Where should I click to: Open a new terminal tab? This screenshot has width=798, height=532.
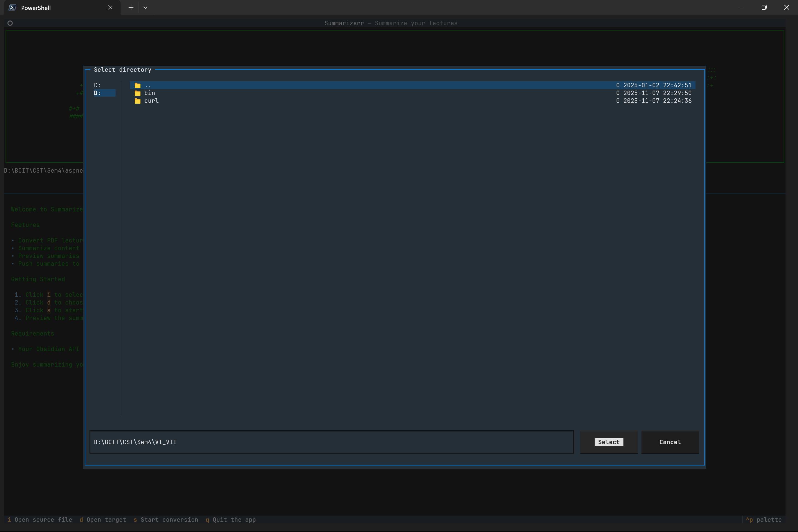point(131,7)
